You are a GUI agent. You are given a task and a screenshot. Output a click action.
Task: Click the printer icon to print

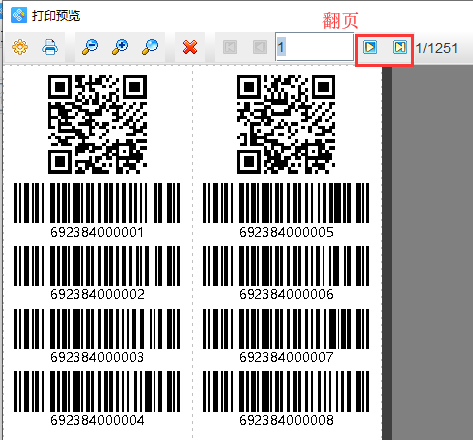click(x=50, y=47)
